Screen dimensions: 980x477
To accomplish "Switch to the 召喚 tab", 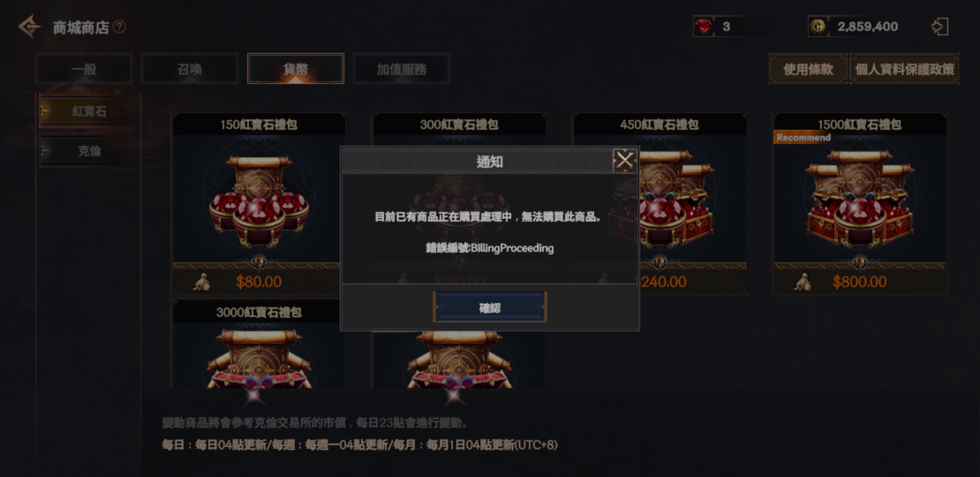I will click(x=190, y=68).
